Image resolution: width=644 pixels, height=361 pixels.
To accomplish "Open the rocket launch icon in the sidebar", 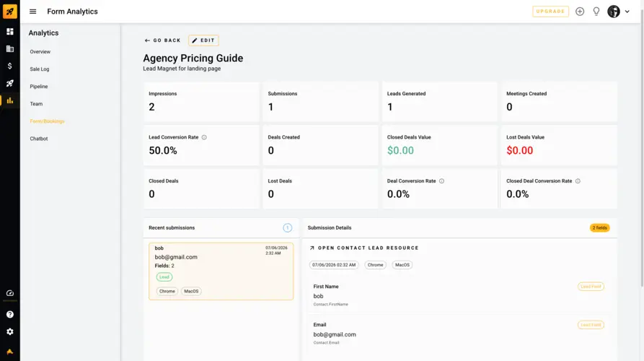I will (x=10, y=84).
